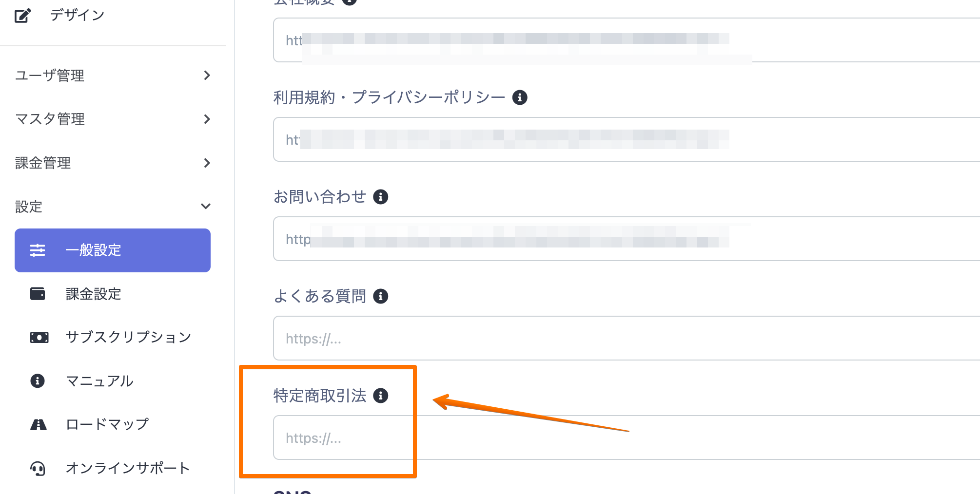
Task: Click the ロードマップ road icon
Action: point(39,424)
